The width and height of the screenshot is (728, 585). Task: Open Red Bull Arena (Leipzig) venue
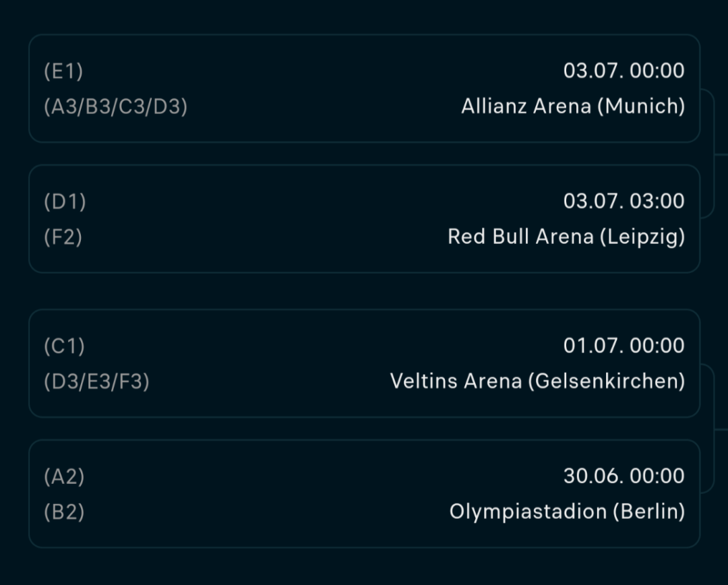(x=566, y=237)
